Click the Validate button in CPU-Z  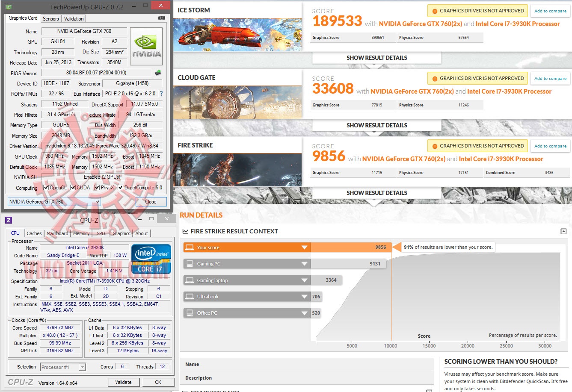point(123,382)
